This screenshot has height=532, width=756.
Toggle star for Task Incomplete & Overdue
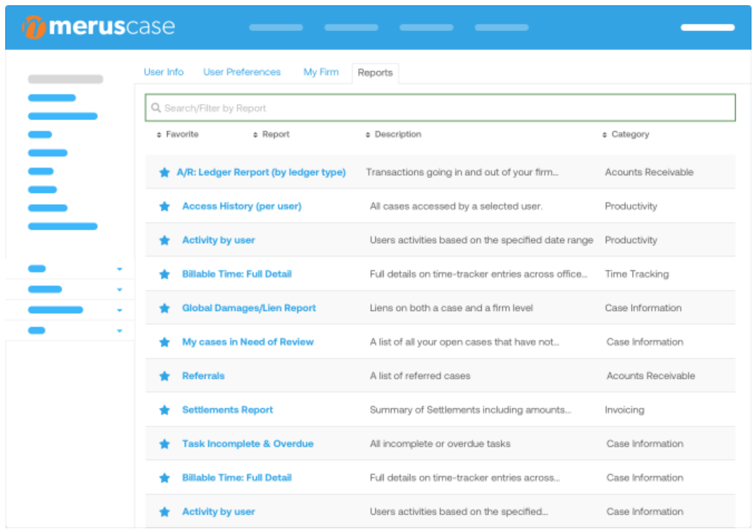[x=164, y=444]
